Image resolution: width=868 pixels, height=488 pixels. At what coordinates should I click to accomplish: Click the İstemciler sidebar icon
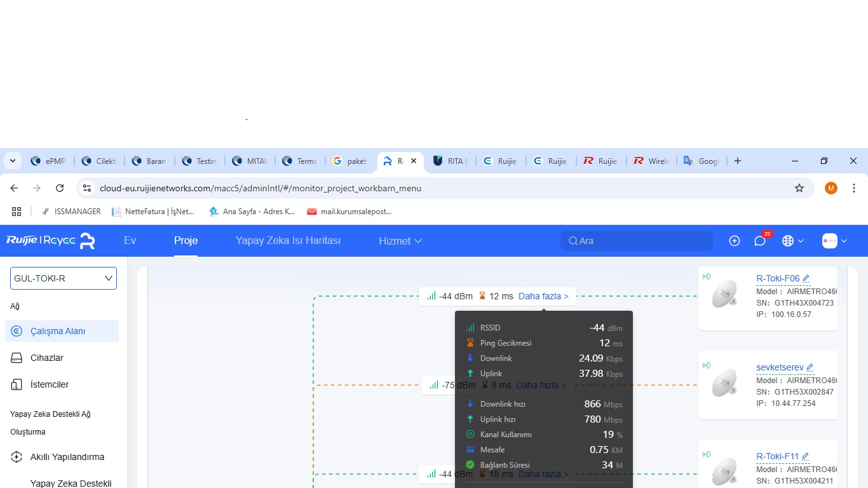pos(17,384)
